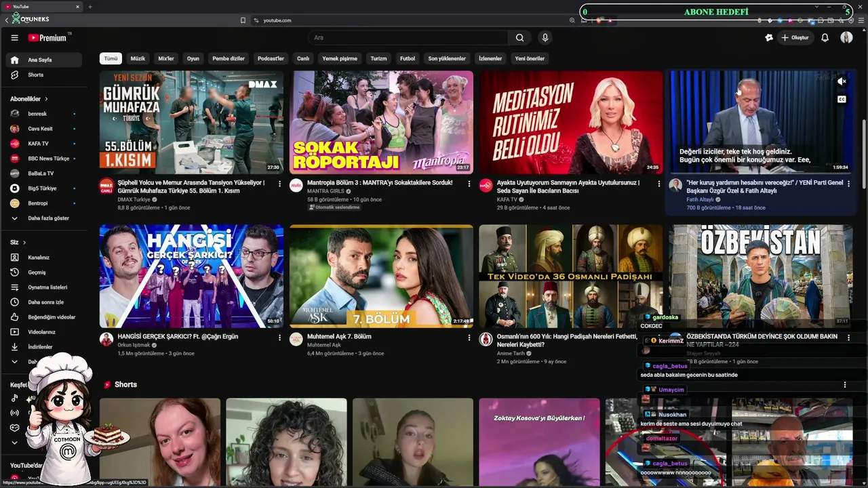868x488 pixels.
Task: Select the Müzik filter chip
Action: 138,58
